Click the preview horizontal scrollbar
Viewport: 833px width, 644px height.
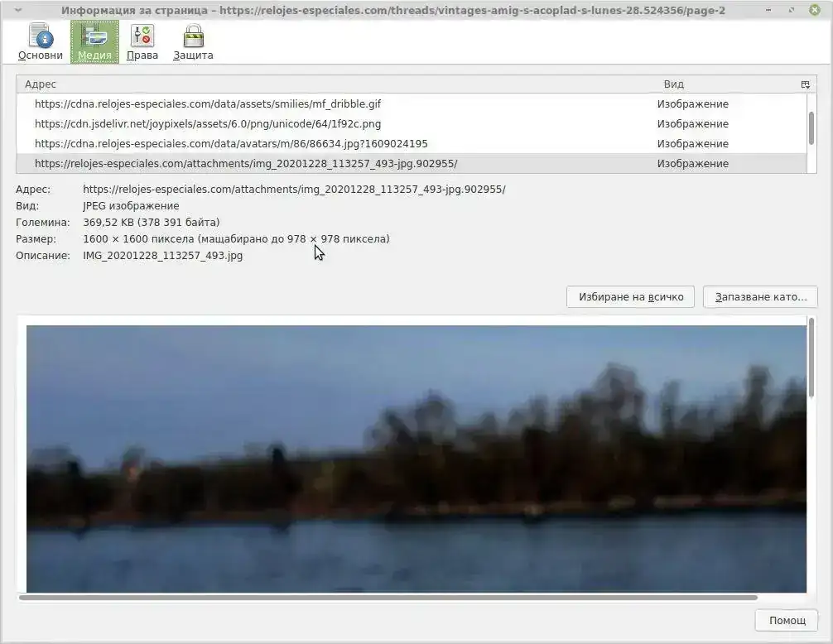click(x=388, y=598)
